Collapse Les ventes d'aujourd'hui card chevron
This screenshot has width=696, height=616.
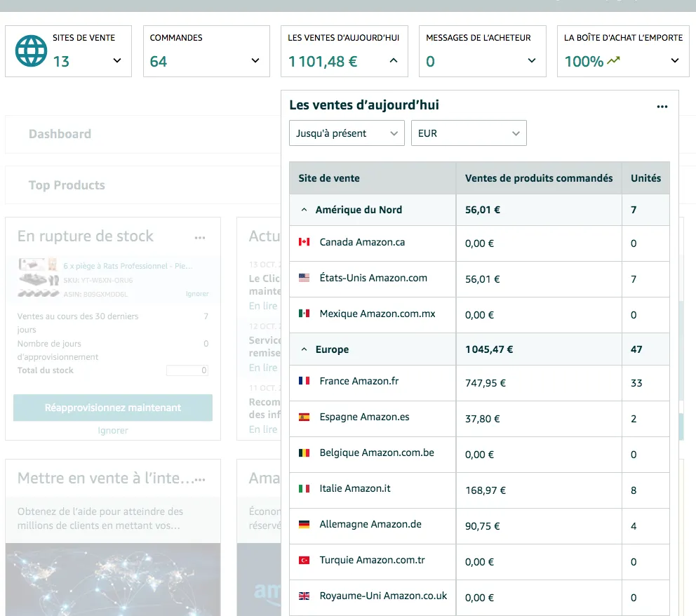(394, 61)
